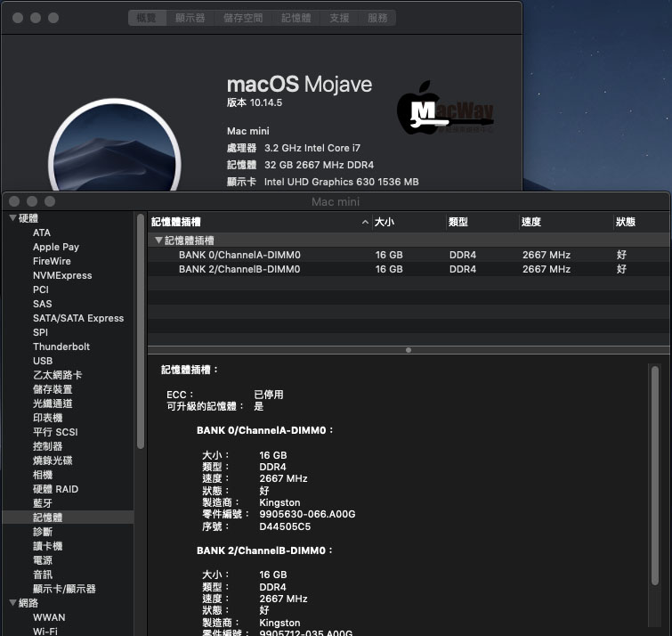The width and height of the screenshot is (672, 636).
Task: Select 音訊 in sidebar
Action: click(x=43, y=575)
